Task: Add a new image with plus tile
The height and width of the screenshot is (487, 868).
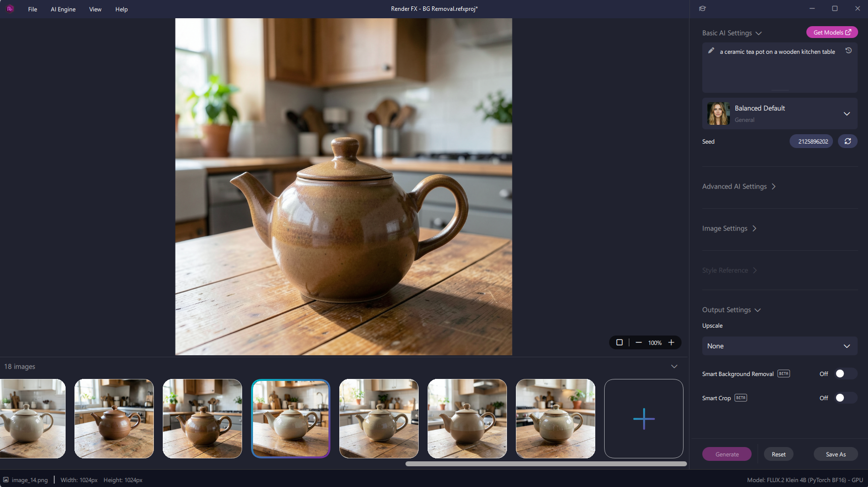Action: (644, 418)
